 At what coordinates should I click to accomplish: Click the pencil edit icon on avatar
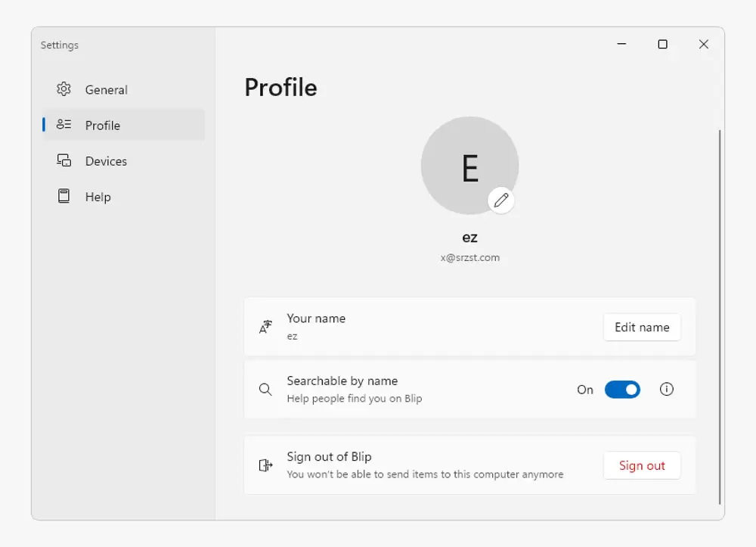pos(500,200)
